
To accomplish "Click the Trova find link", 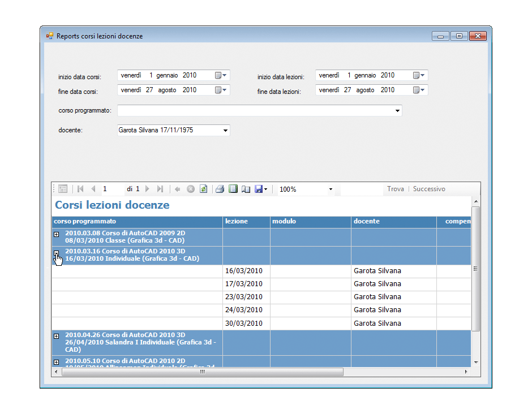I will tap(396, 189).
